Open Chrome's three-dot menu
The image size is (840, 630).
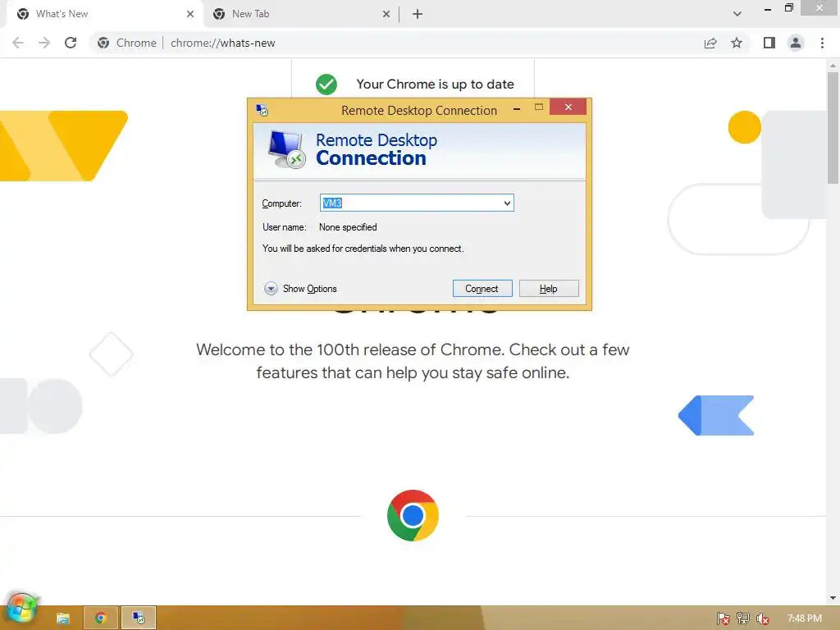[x=822, y=43]
